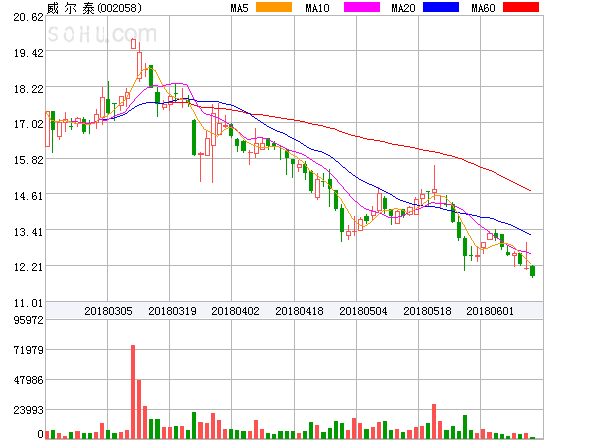Click the MA5 legend label
Screen dimensions: 600x440
239,8
